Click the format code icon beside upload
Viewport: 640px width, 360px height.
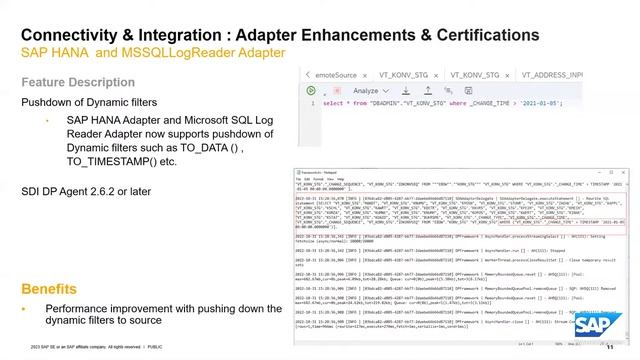[x=448, y=91]
